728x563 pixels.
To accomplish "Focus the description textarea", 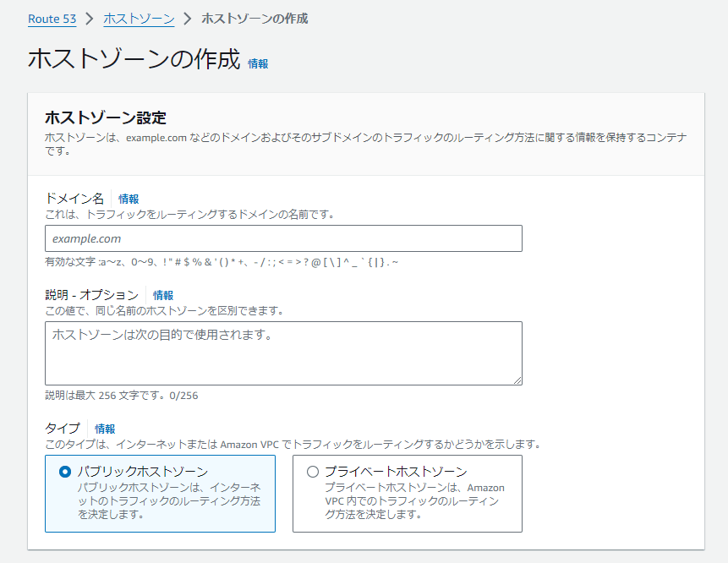I will tap(284, 353).
